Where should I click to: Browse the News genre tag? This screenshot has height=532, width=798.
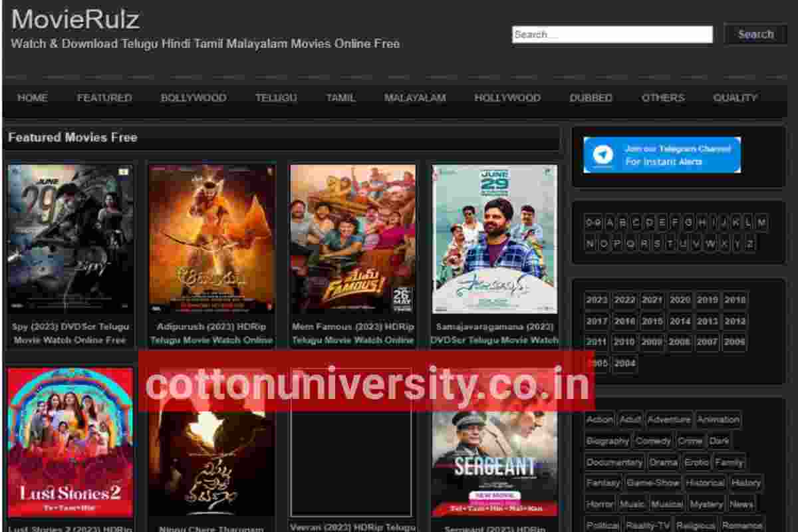pos(741,504)
